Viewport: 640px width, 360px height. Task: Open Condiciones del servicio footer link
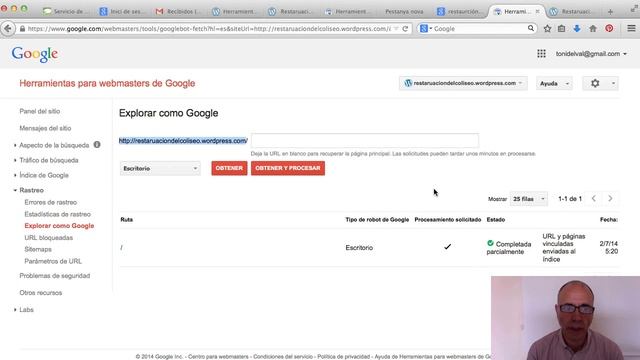coord(283,357)
